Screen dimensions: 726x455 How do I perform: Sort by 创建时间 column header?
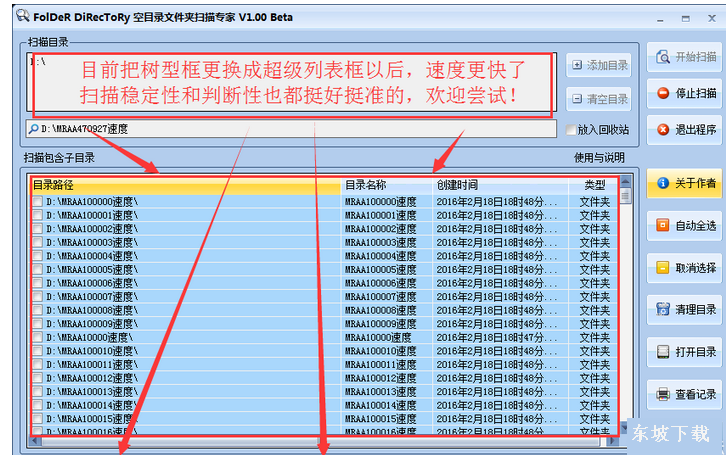(500, 185)
